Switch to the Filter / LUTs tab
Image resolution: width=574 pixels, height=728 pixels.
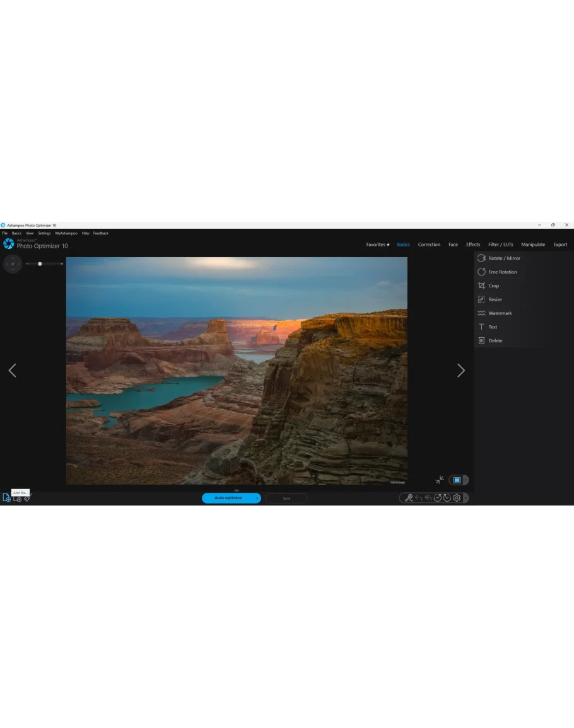pyautogui.click(x=500, y=245)
